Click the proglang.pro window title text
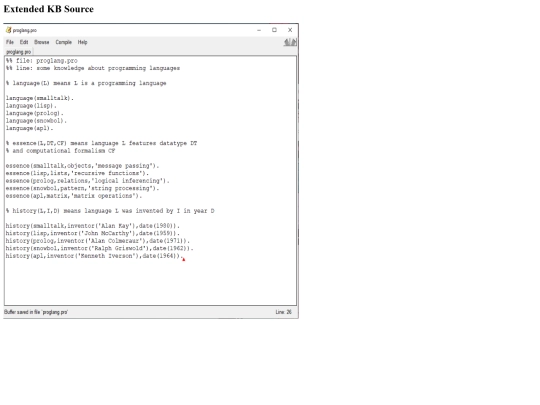This screenshot has height=405, width=540. pos(25,30)
